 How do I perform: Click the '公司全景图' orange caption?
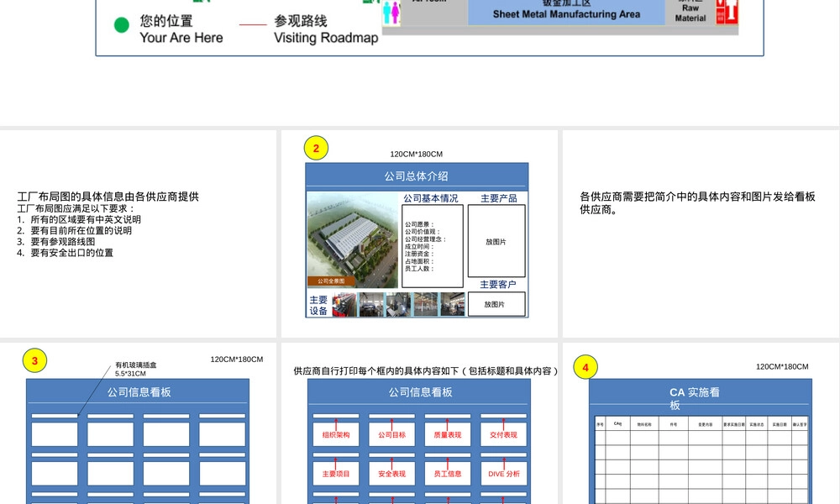[x=331, y=281]
